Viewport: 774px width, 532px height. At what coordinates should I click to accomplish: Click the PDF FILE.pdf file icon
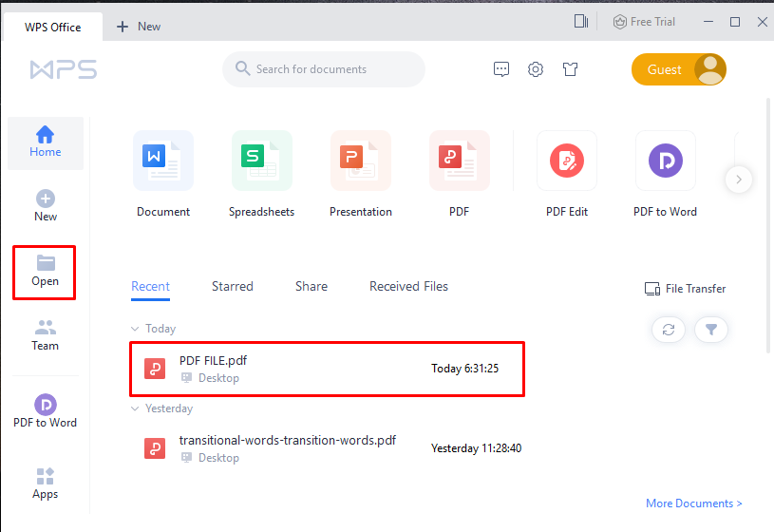155,369
